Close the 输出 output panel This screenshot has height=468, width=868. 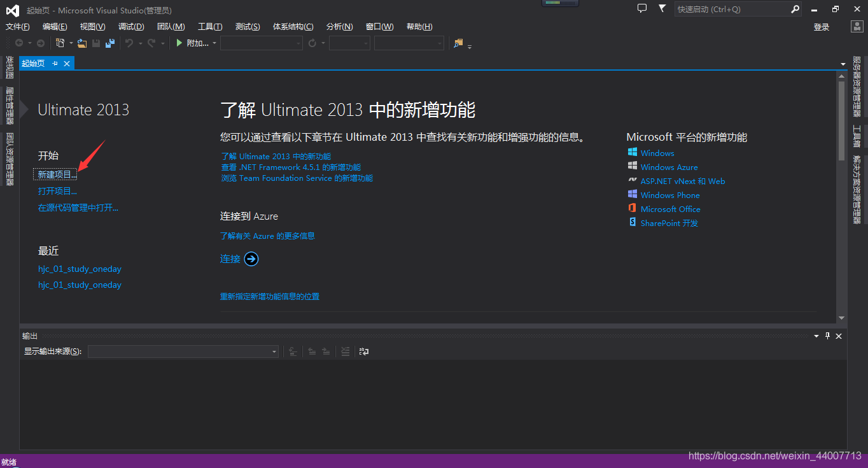[x=839, y=336]
